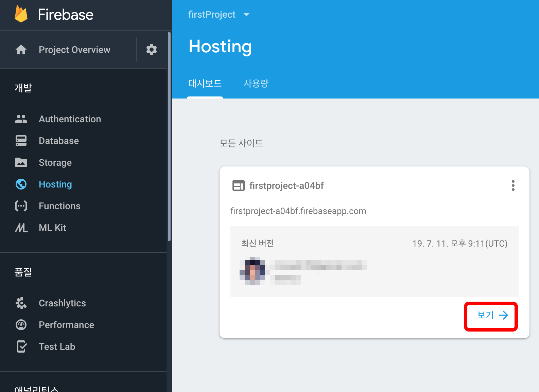
Task: Click the site card layout icon
Action: coord(238,185)
